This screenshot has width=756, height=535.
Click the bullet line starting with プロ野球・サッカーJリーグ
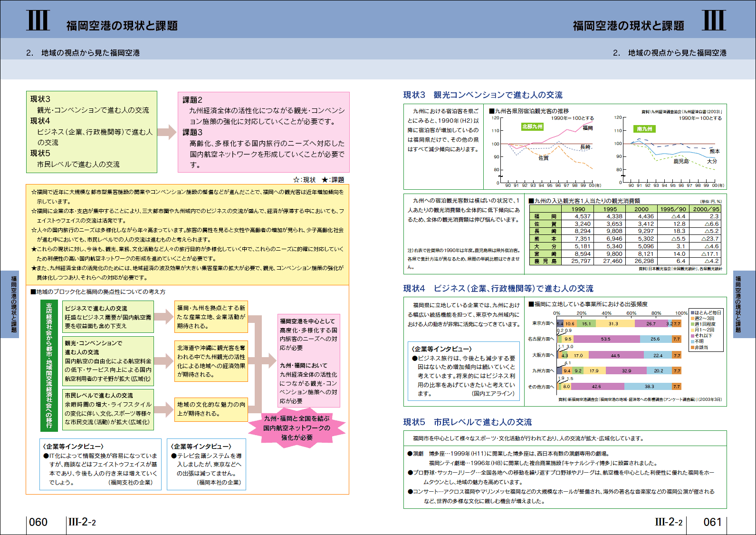pyautogui.click(x=561, y=477)
